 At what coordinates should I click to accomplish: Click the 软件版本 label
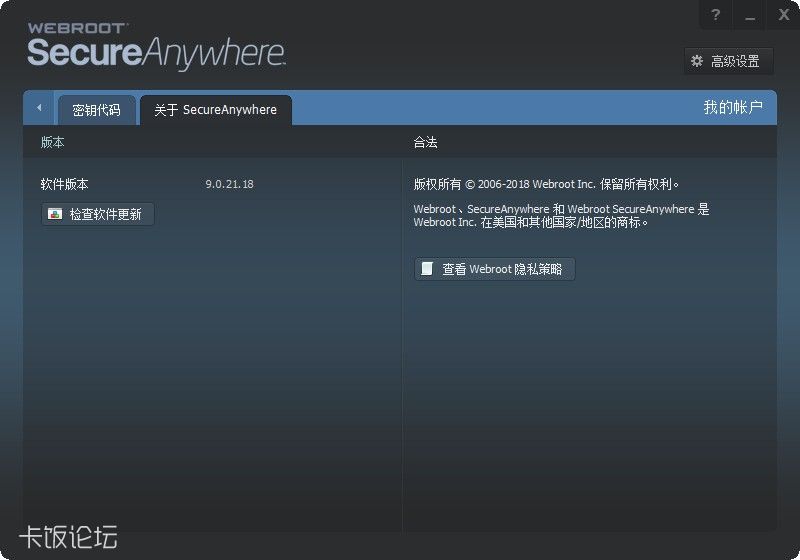point(64,184)
